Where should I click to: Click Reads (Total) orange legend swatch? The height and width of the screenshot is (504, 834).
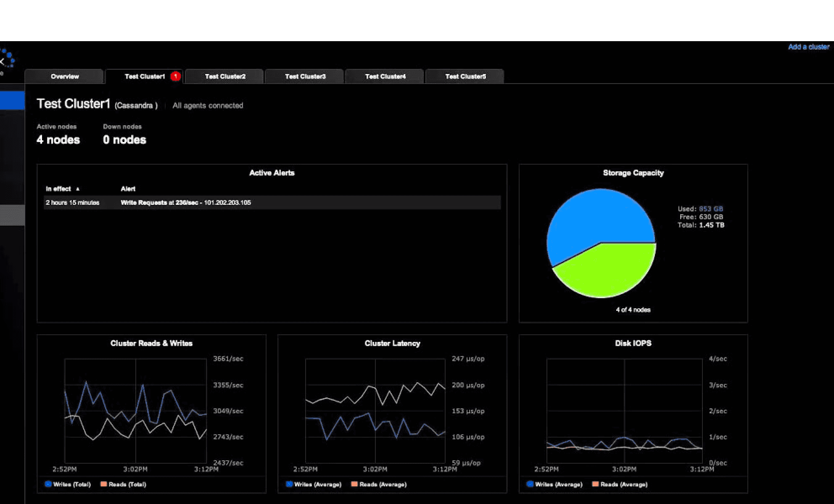coord(103,484)
